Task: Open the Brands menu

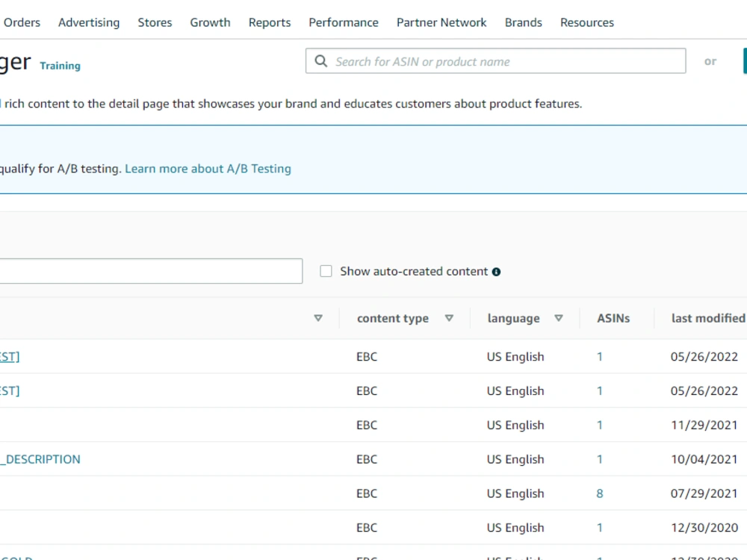Action: (524, 22)
